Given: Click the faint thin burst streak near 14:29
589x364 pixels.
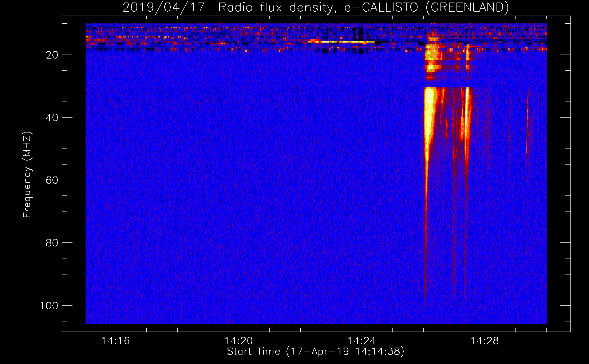Looking at the screenshot, I should click(x=527, y=122).
